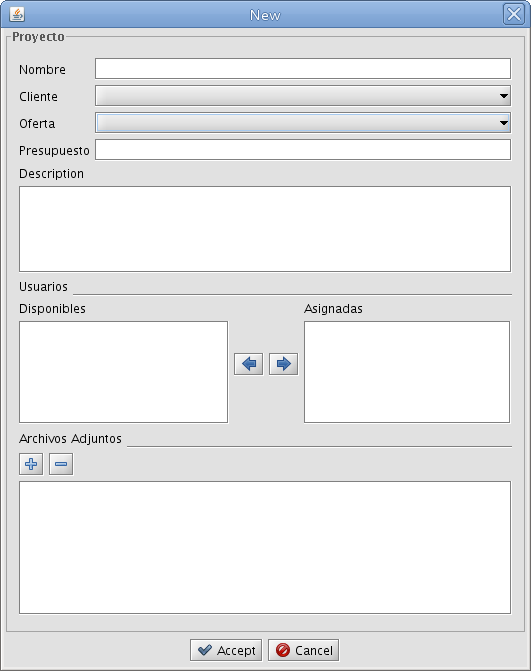Select the Disponibles users list
This screenshot has height=671, width=531.
pos(124,372)
